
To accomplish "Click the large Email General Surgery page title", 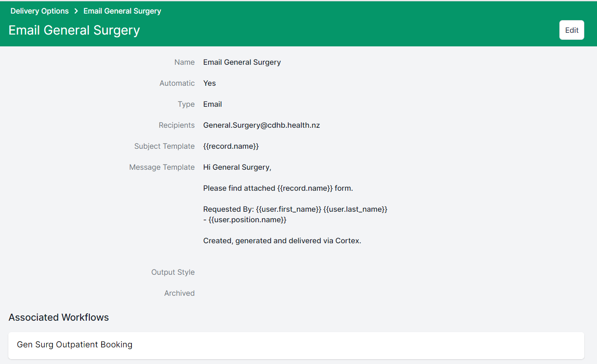I will [74, 30].
